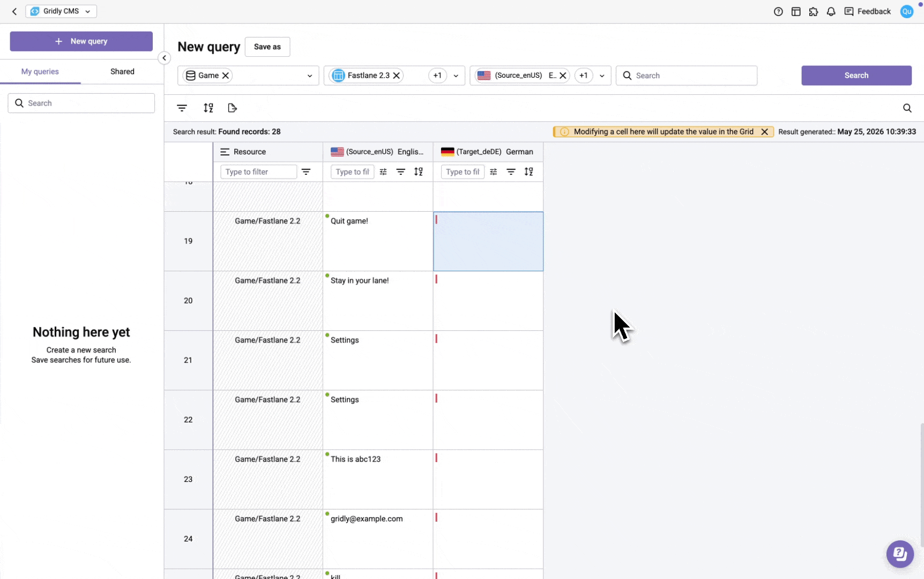
Task: Click row number 24
Action: (188, 539)
